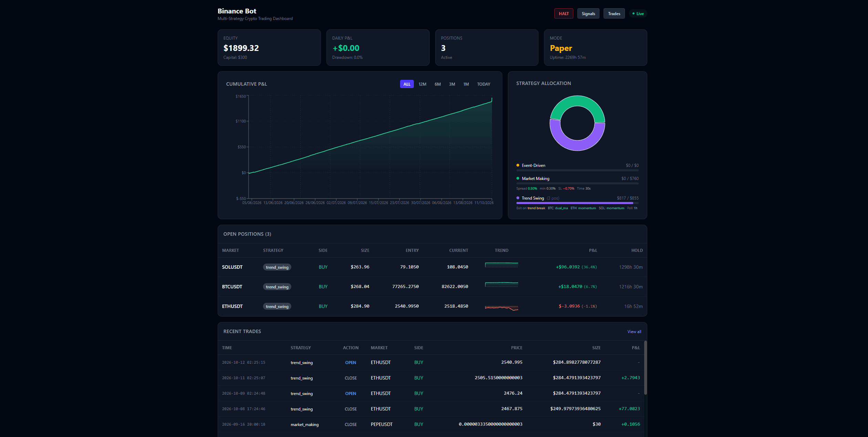868x437 pixels.
Task: Click SOLUSDT P&L +$96.0392
Action: [x=568, y=267]
